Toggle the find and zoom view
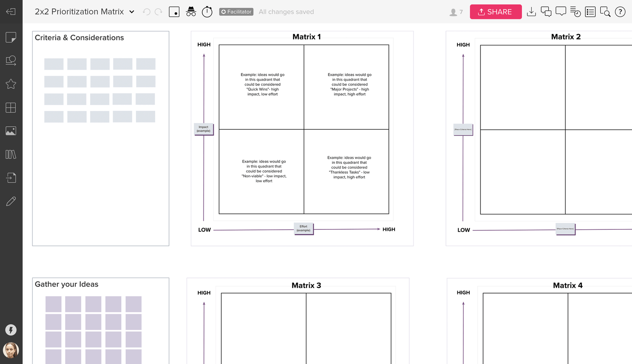Viewport: 632px width, 364px height. coord(605,12)
